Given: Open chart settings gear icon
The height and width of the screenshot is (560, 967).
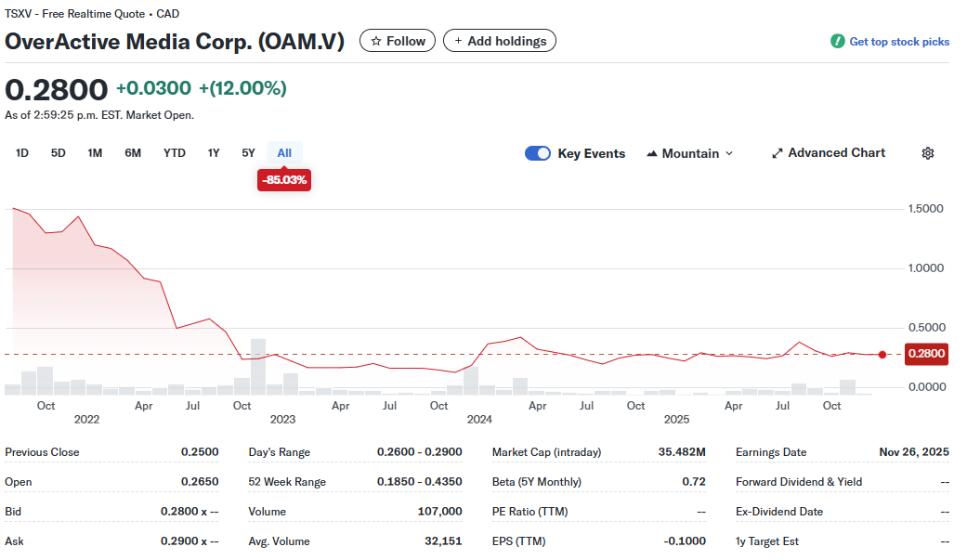Looking at the screenshot, I should [x=927, y=153].
